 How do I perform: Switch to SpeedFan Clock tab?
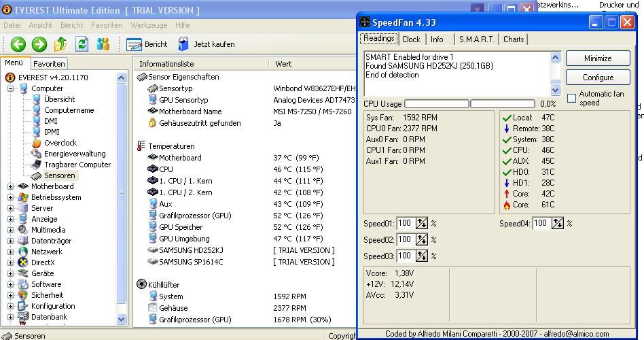click(411, 39)
